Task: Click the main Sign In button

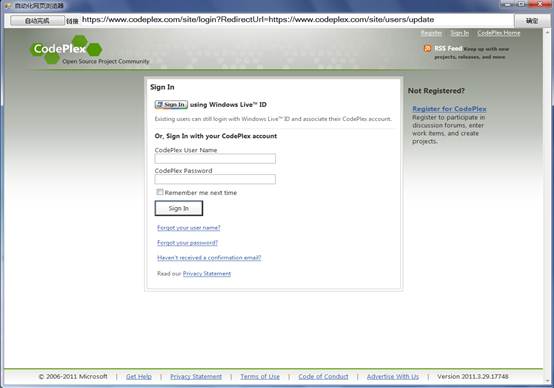Action: tap(179, 208)
